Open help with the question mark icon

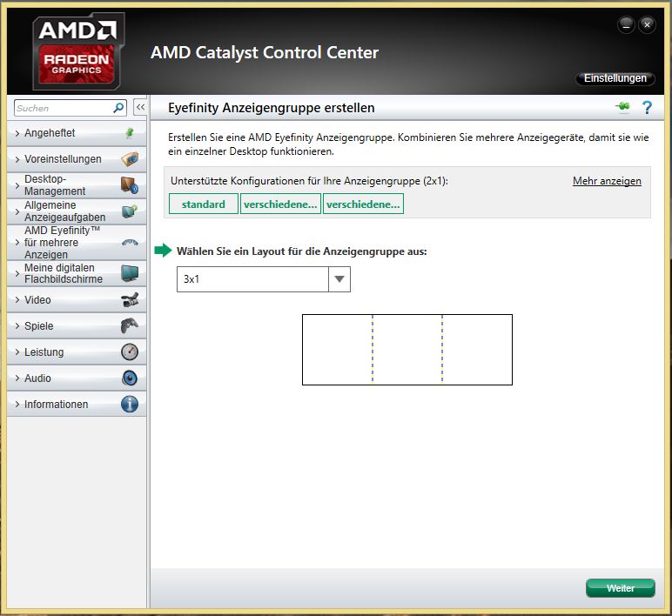click(x=647, y=107)
